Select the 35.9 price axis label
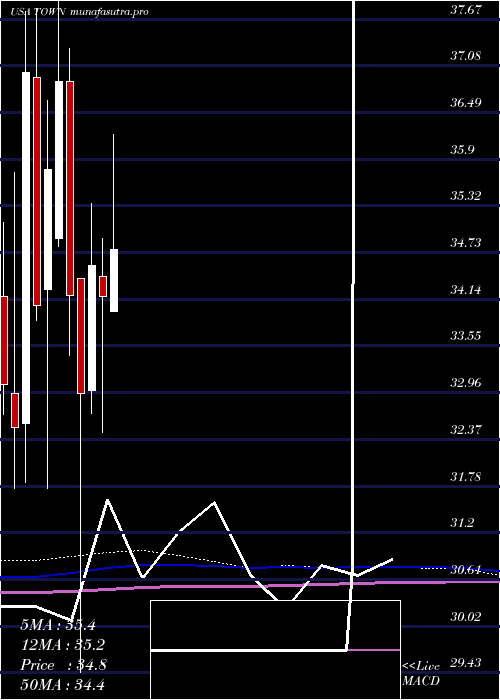500x700 pixels. click(x=462, y=150)
